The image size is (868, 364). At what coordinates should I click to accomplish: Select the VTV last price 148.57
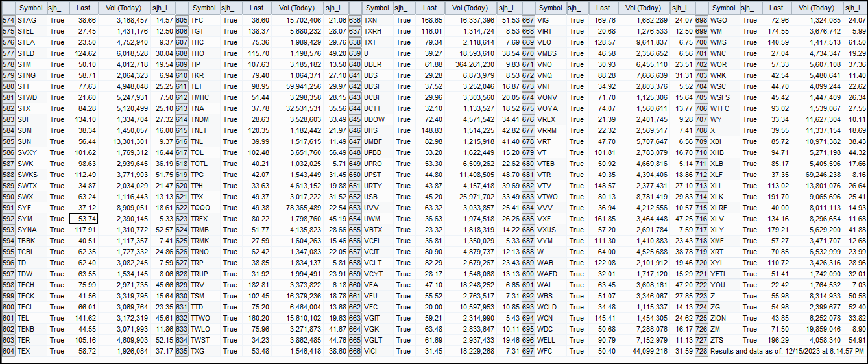(x=603, y=186)
